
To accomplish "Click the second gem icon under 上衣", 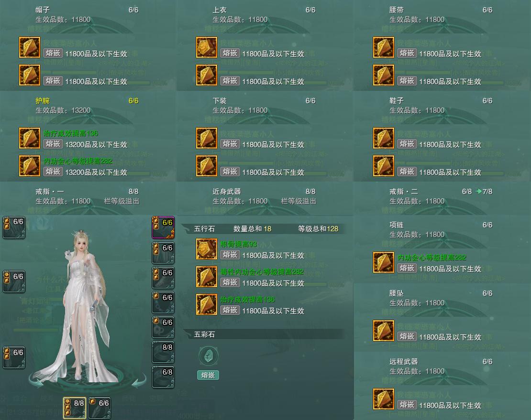I will point(207,75).
